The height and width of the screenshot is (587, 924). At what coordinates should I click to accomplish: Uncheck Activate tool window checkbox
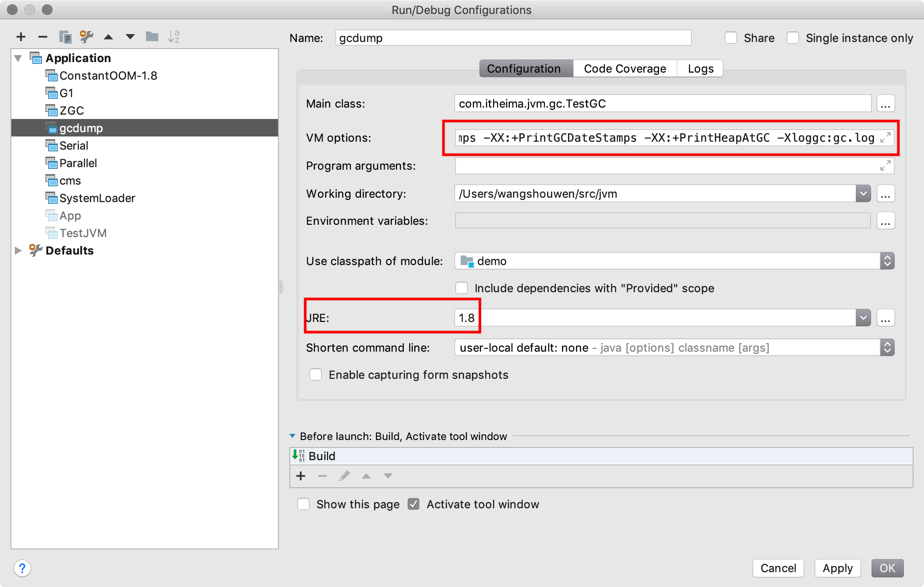click(413, 504)
